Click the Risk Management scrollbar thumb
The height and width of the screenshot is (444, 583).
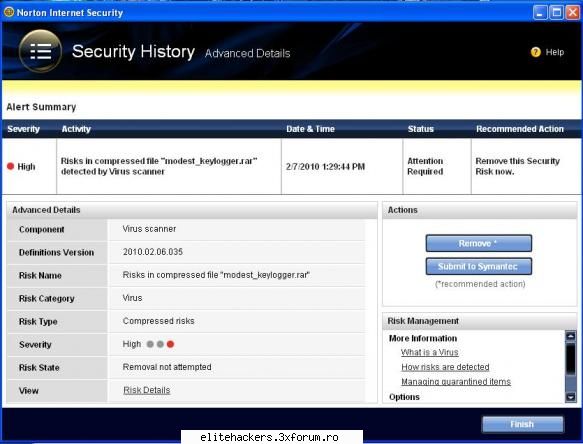[570, 359]
